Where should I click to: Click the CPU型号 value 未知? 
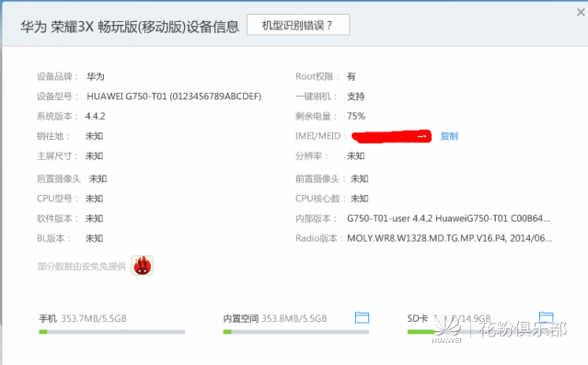tap(94, 199)
